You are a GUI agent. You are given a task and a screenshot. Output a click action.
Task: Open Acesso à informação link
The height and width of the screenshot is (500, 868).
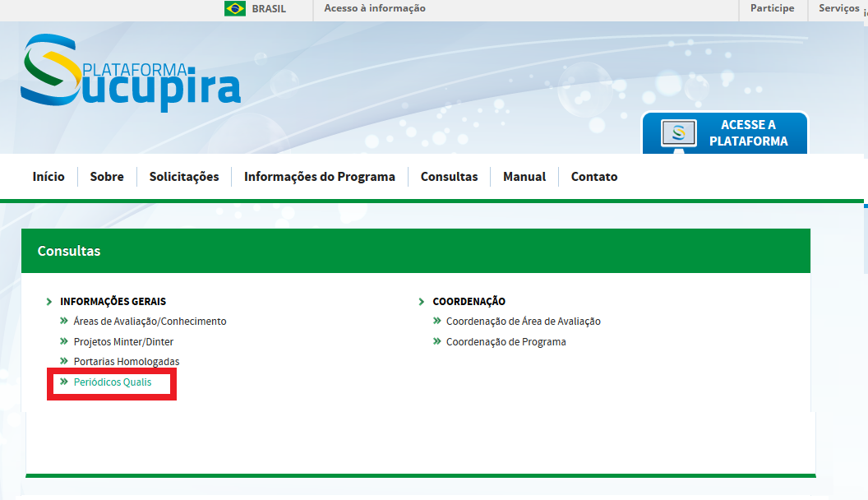(375, 8)
